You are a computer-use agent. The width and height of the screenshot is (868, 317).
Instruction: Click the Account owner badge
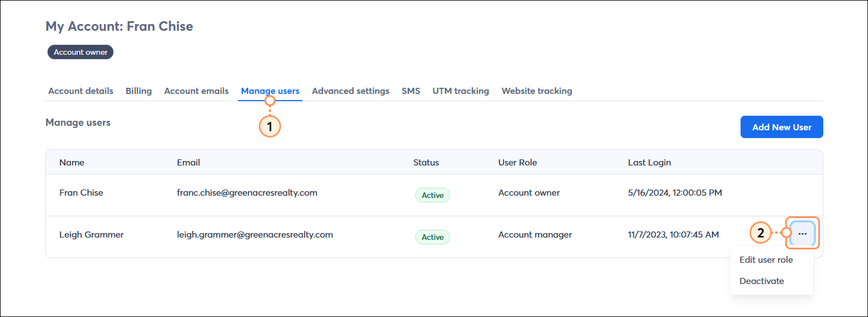pos(80,52)
